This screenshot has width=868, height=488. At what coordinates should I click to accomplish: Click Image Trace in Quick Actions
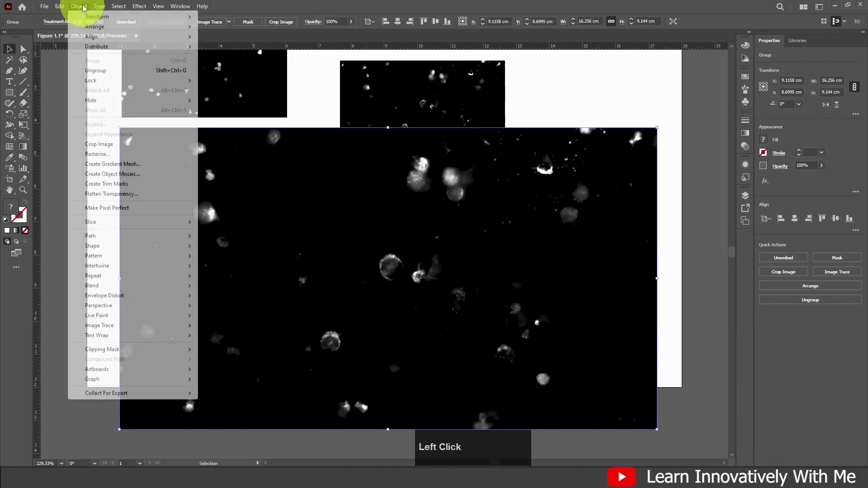837,272
